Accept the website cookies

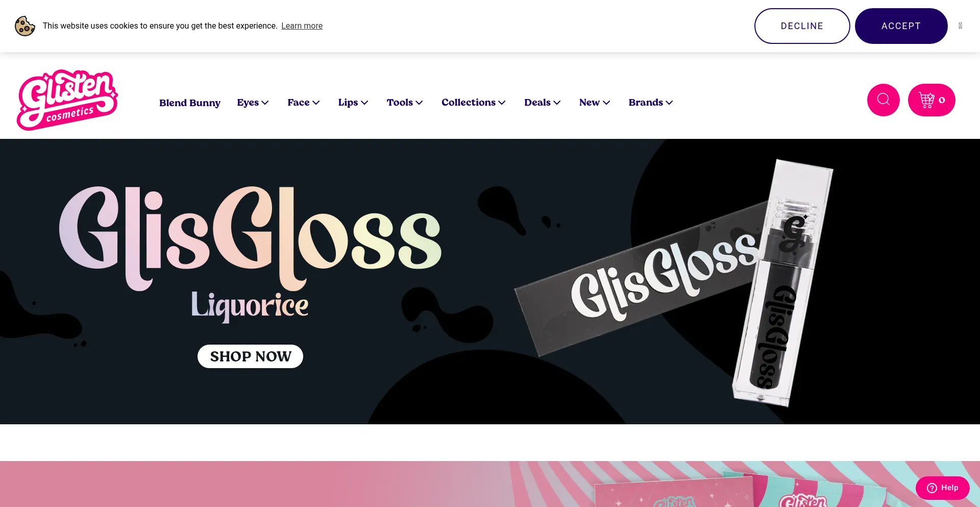click(901, 26)
